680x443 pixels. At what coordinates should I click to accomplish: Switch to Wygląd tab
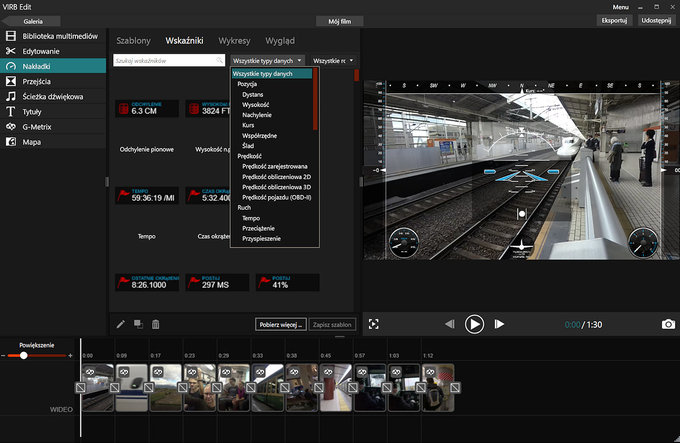pos(280,41)
